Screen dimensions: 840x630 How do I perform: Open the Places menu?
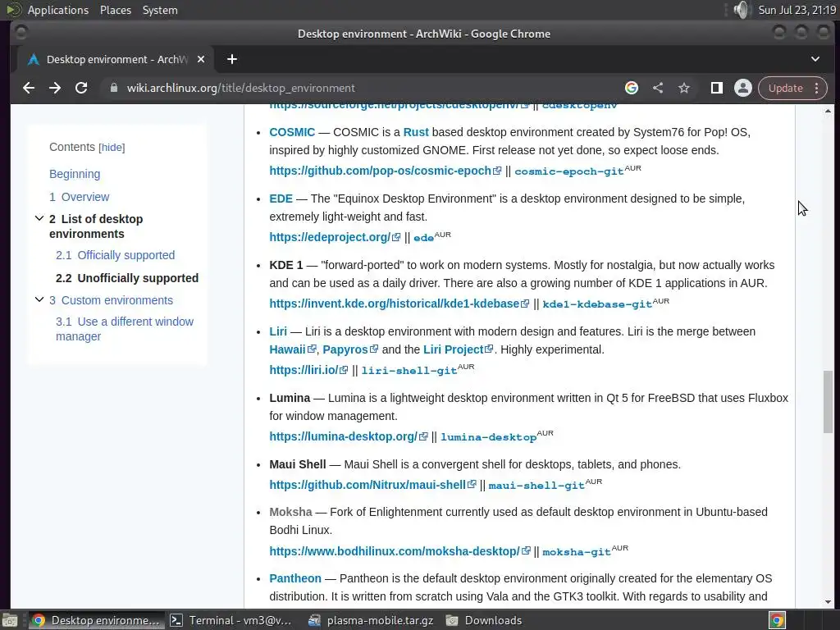pos(115,10)
